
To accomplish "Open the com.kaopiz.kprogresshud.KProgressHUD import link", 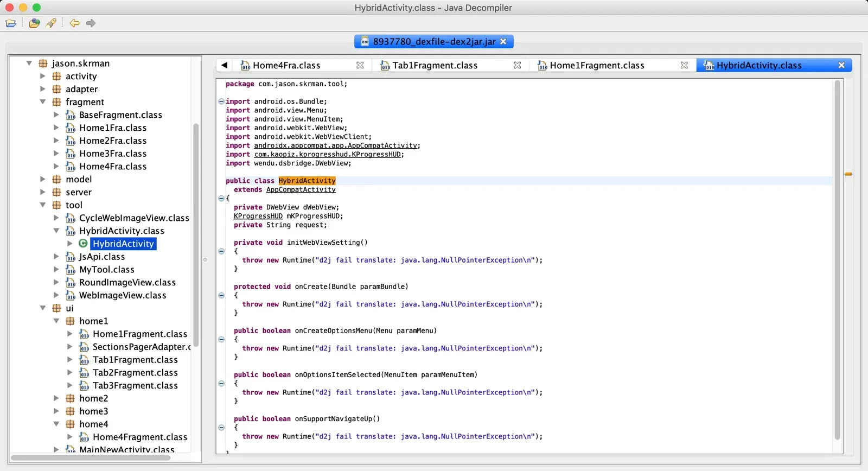I will [328, 154].
